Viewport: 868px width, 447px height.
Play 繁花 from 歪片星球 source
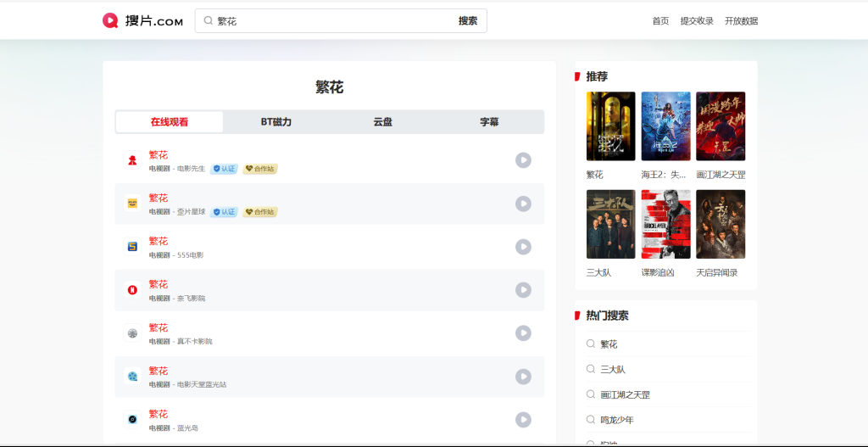click(x=523, y=204)
